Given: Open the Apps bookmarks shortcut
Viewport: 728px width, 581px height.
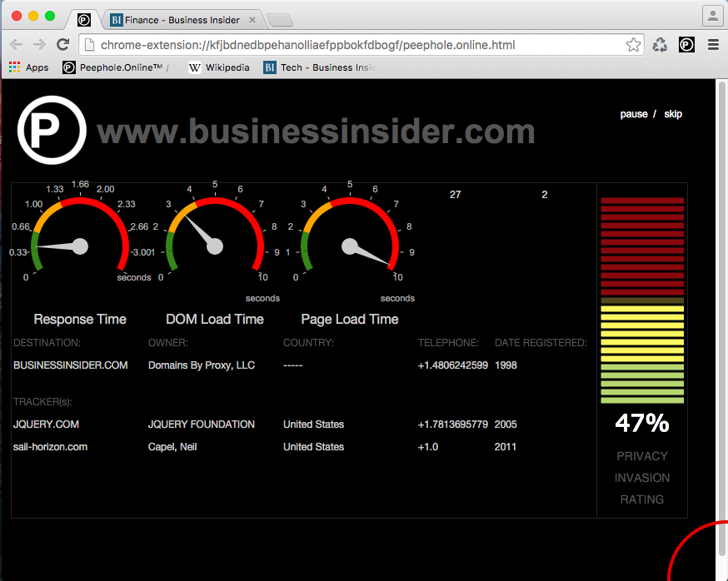Looking at the screenshot, I should tap(29, 67).
